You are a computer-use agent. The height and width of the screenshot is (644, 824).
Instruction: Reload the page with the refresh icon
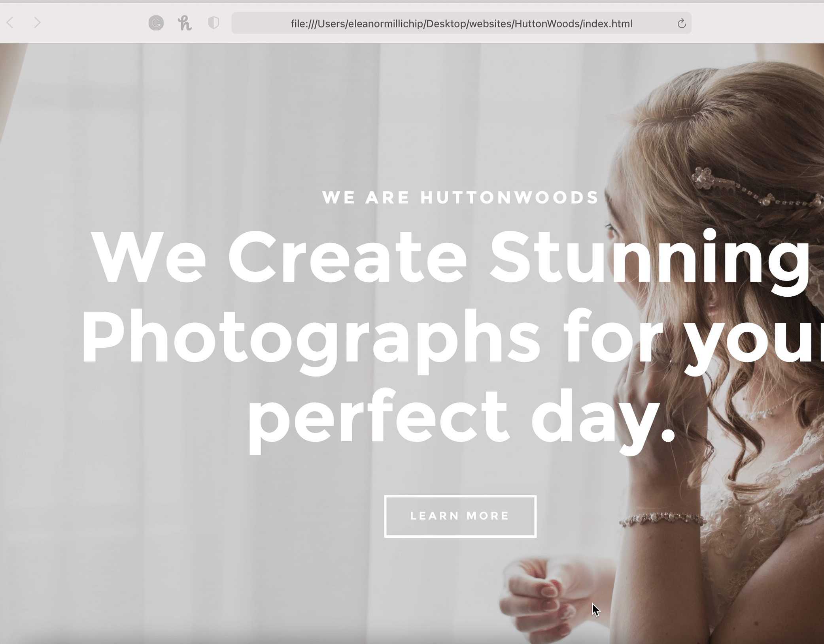click(681, 24)
